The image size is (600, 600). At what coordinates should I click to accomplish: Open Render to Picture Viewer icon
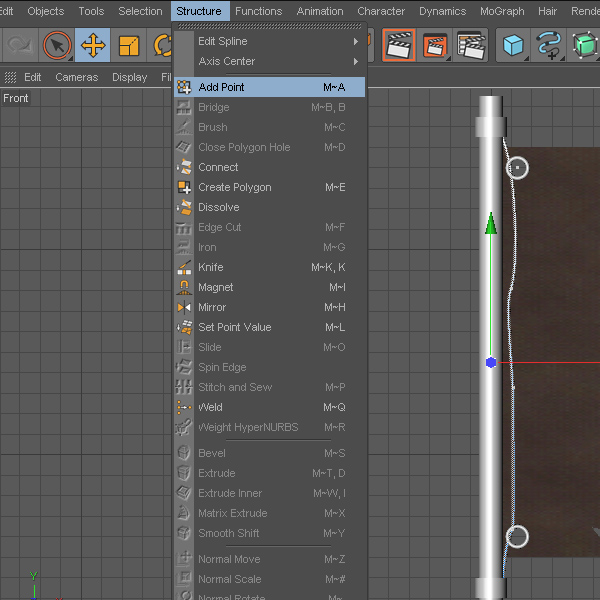[435, 46]
